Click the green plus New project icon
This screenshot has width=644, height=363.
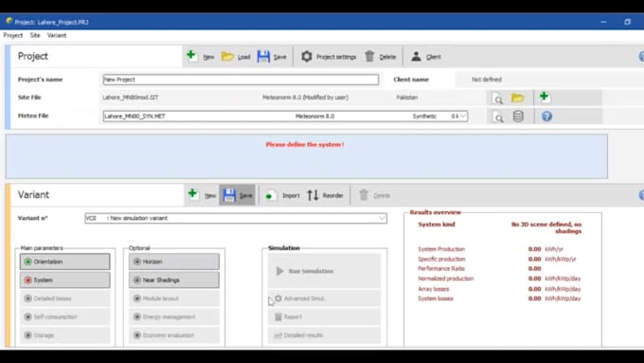191,55
